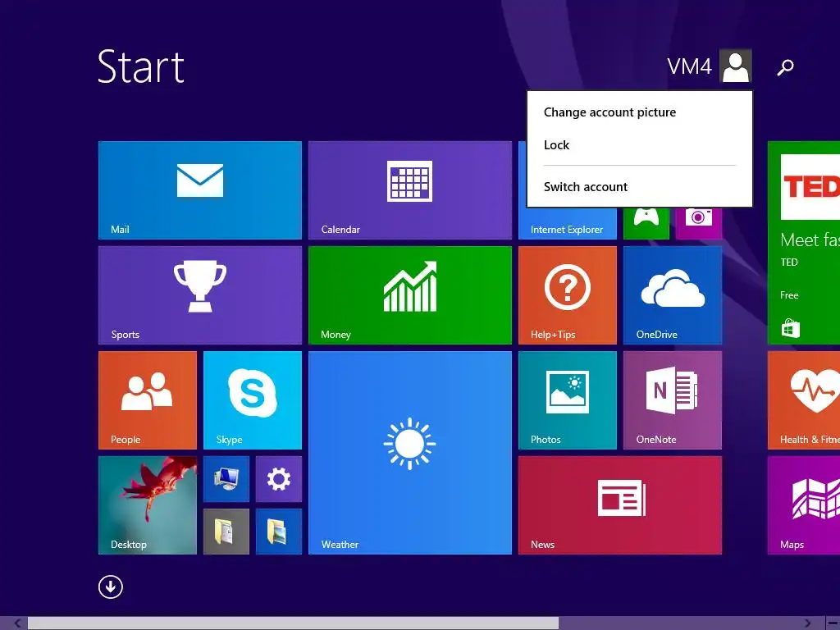The width and height of the screenshot is (840, 630).
Task: Open the Maps tile
Action: (804, 505)
